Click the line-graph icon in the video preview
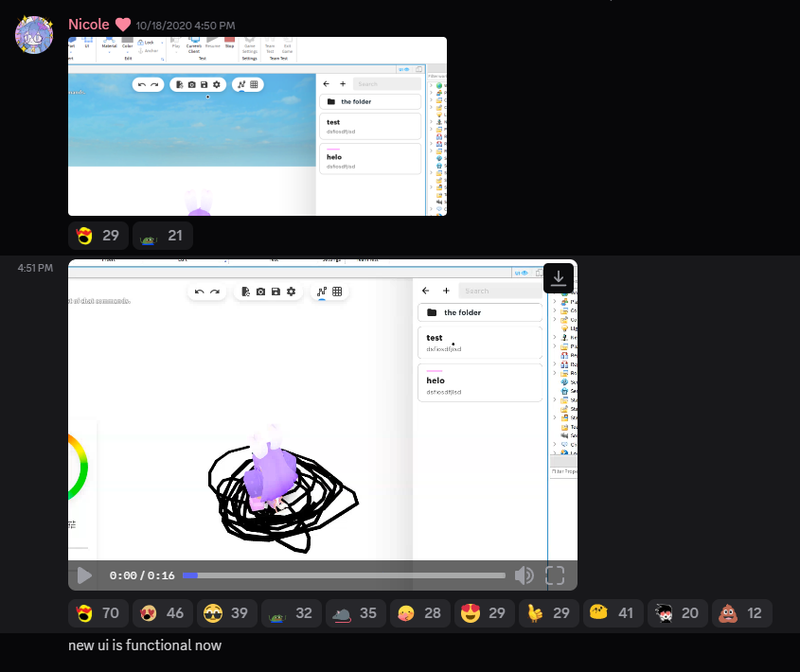 [322, 292]
